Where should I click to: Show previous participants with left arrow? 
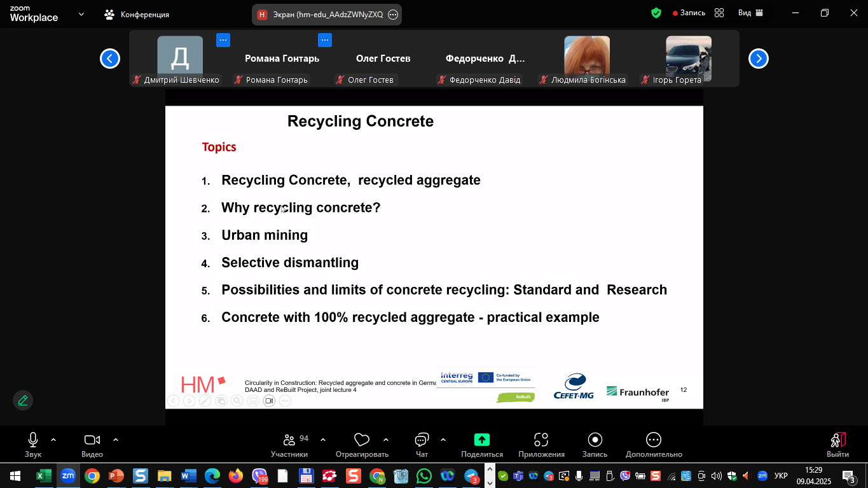click(x=110, y=59)
